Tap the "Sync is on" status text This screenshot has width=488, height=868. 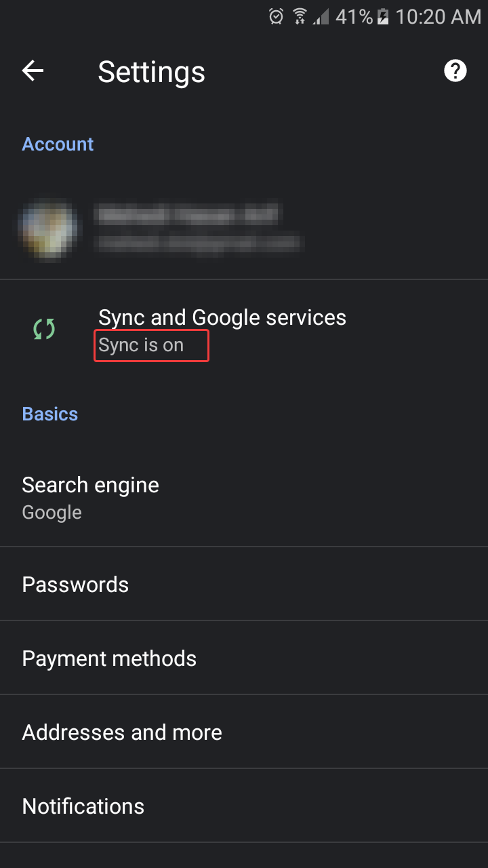142,345
